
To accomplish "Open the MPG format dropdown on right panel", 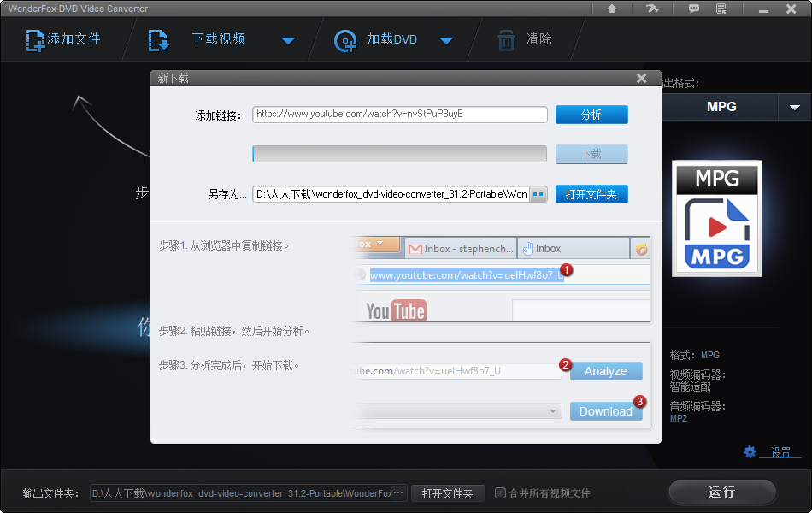I will [795, 107].
